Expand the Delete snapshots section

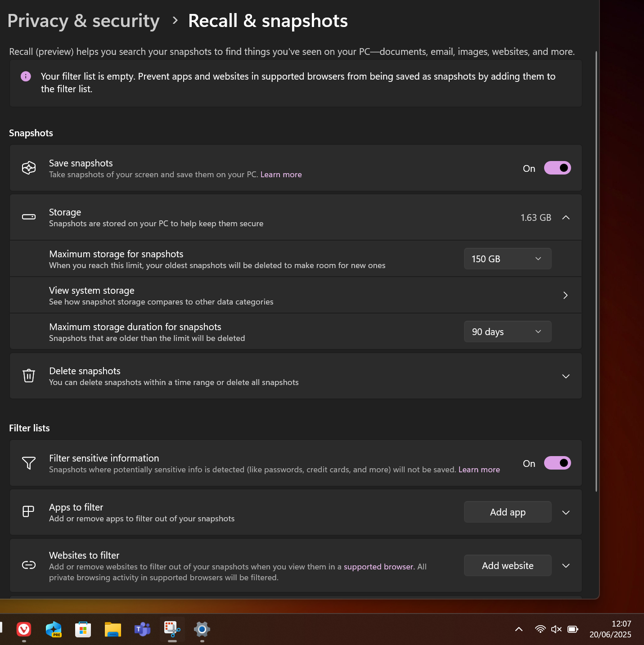[x=566, y=376]
